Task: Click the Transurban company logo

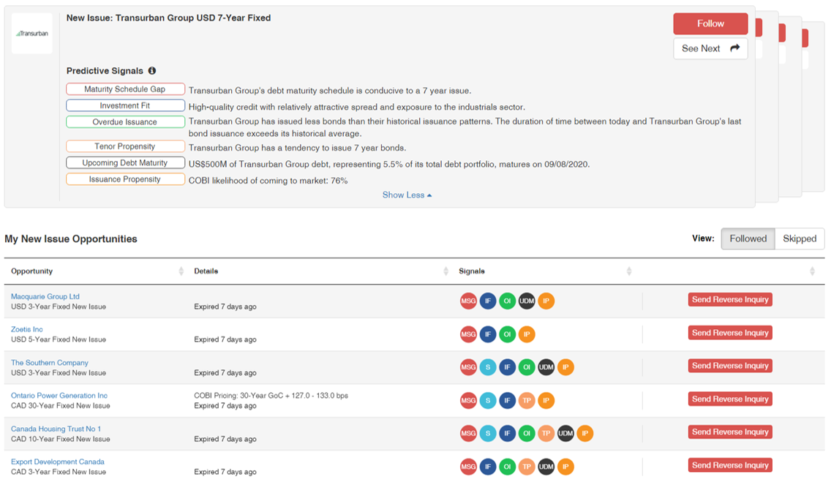Action: pyautogui.click(x=31, y=34)
